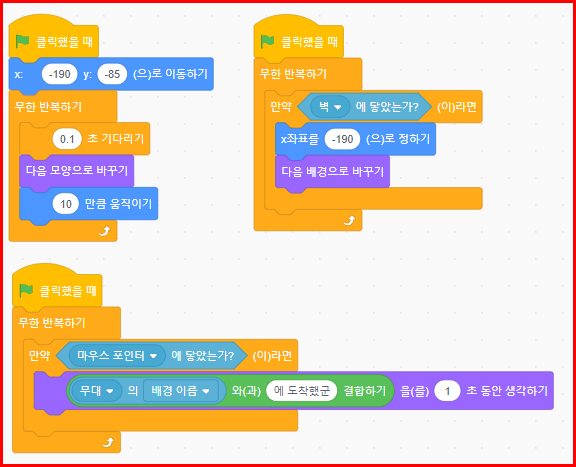Click the 만약 label on 마우스 포인터 if-block
This screenshot has height=467, width=576.
[40, 356]
